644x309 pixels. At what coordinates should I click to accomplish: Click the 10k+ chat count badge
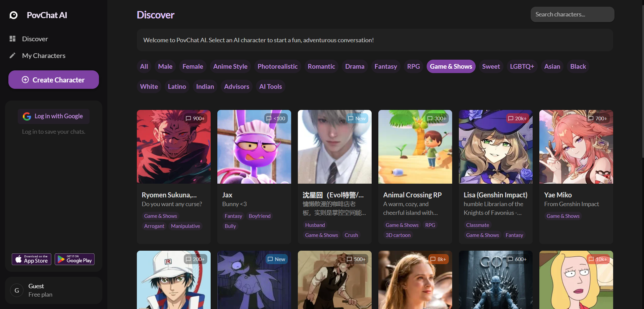[598, 259]
